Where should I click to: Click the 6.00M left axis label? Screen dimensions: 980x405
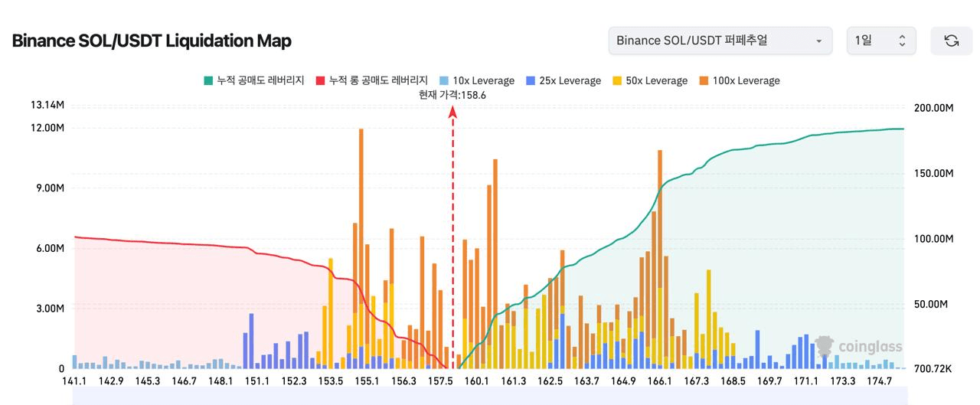pos(50,248)
